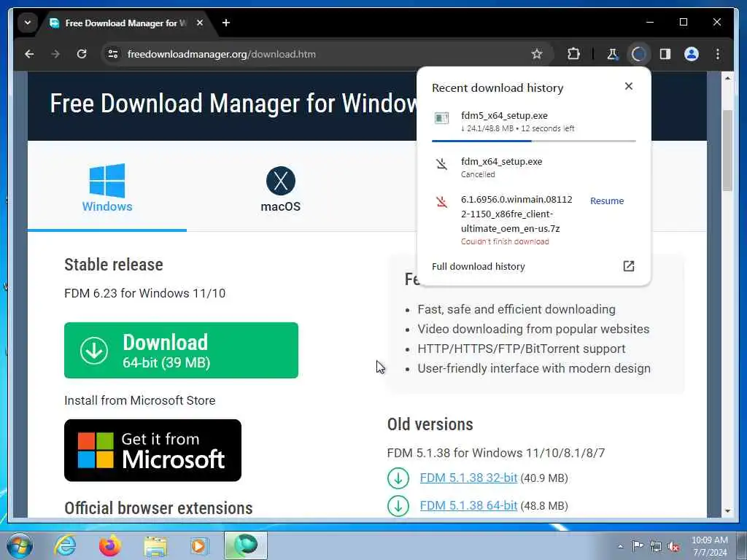Click the Official browser extensions heading

tap(158, 508)
